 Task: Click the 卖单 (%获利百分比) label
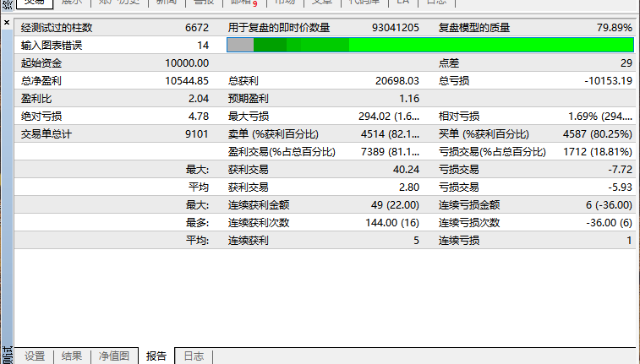tap(273, 134)
